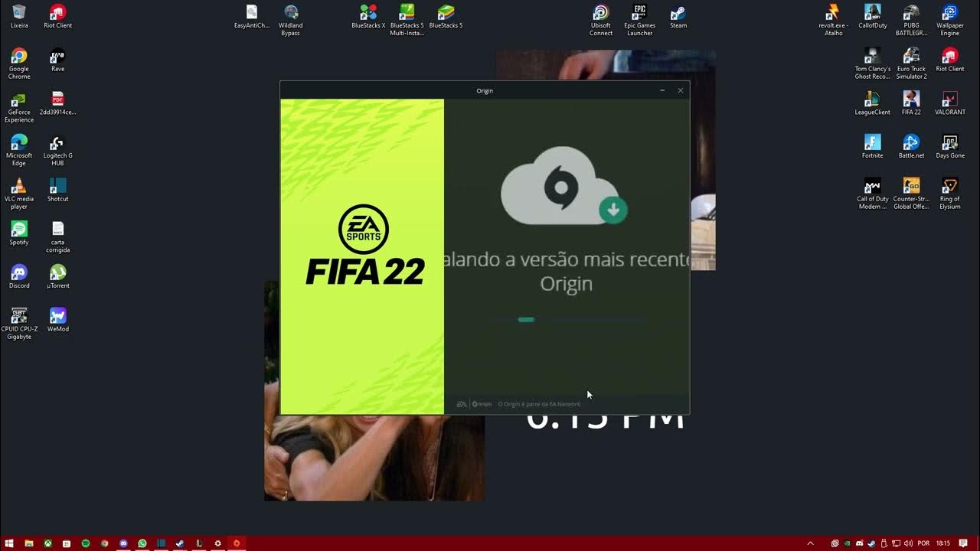Launch the Euro Truck Simulator 2 shortcut
Screen dimensions: 980x551
(911, 64)
